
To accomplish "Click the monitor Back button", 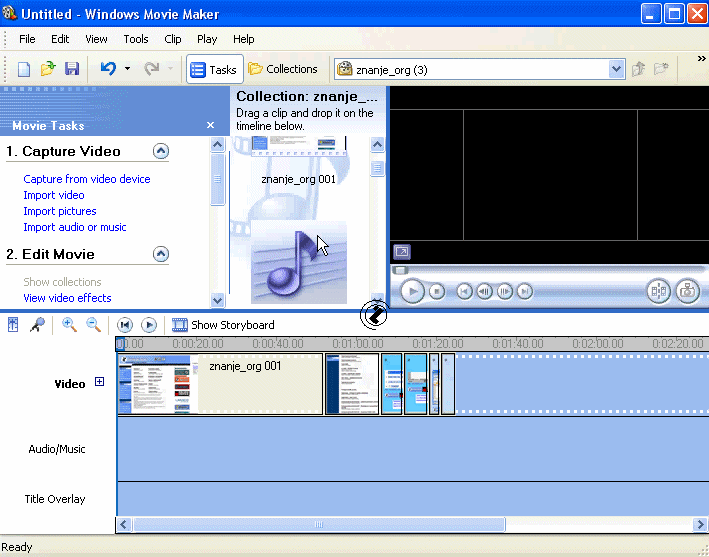I will coord(464,292).
